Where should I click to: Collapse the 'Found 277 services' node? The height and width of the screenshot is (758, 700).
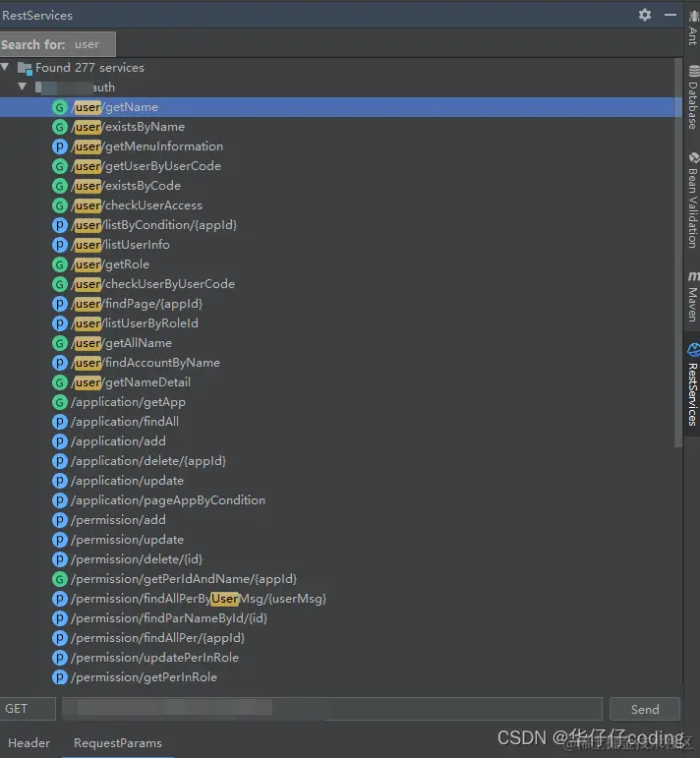coord(5,67)
